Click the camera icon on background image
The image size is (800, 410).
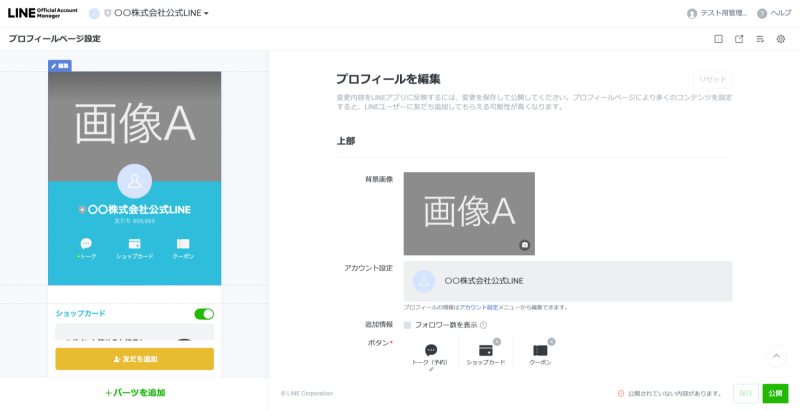click(x=524, y=245)
